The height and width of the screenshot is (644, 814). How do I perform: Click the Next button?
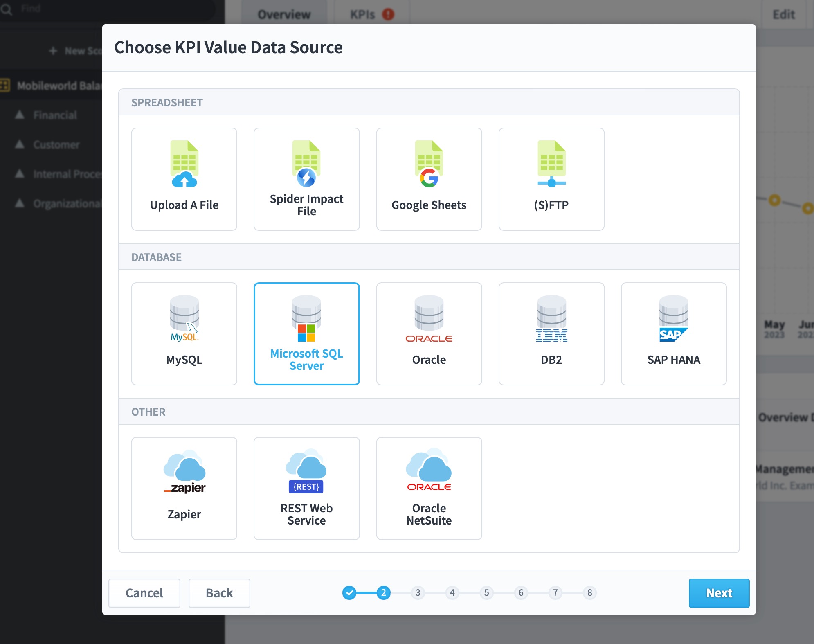click(719, 593)
